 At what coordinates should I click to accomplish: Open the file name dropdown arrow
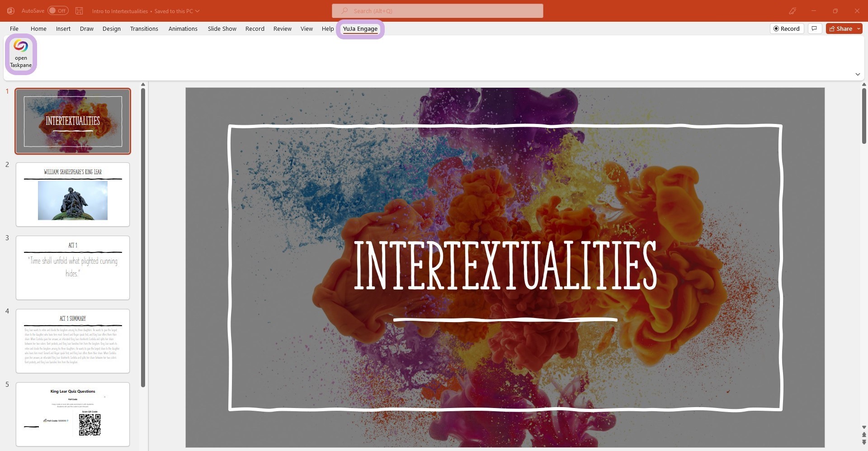(197, 11)
